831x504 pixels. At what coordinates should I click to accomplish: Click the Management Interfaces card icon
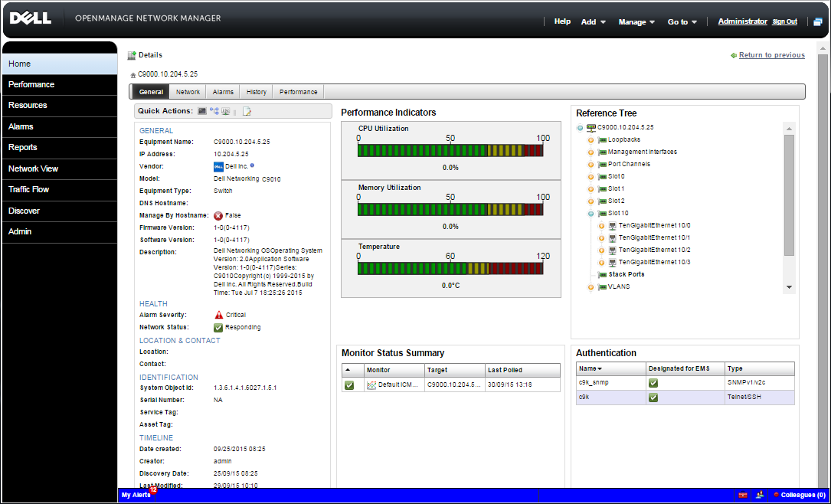click(602, 152)
